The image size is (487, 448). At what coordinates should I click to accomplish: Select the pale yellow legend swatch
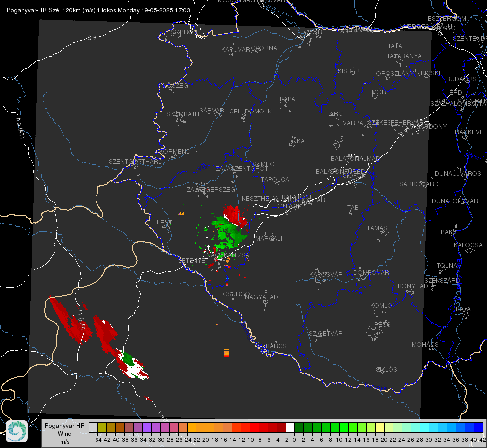(380, 427)
